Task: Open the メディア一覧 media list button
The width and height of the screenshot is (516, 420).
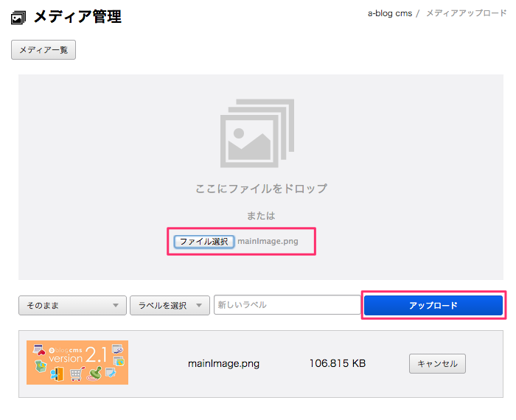Action: point(43,49)
